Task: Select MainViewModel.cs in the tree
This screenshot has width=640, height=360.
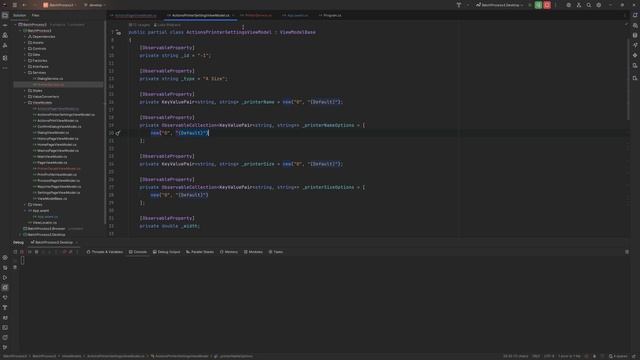Action: 50,157
